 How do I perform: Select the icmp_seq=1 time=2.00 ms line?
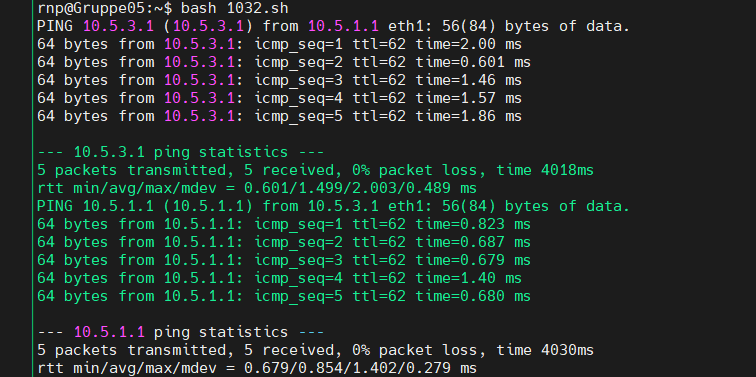tap(279, 44)
